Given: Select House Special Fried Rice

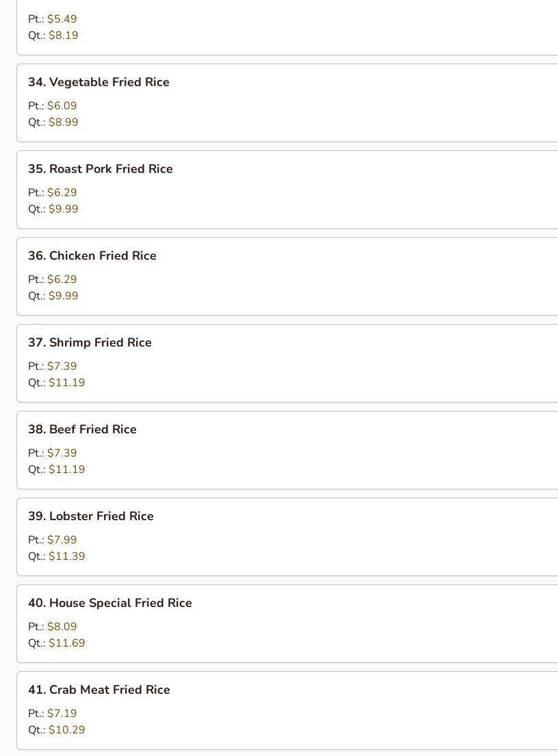Looking at the screenshot, I should coord(109,603).
